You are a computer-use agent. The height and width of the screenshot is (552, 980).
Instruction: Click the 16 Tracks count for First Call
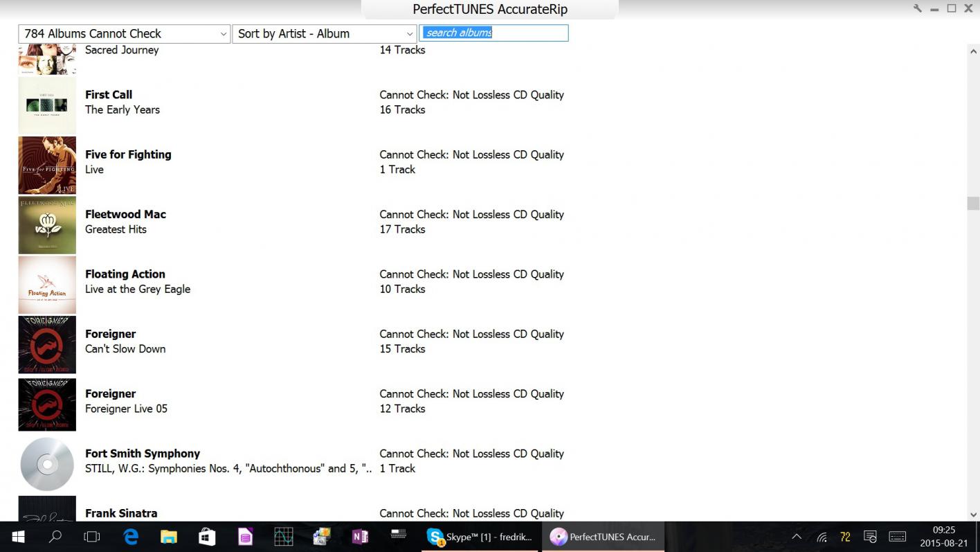(402, 109)
